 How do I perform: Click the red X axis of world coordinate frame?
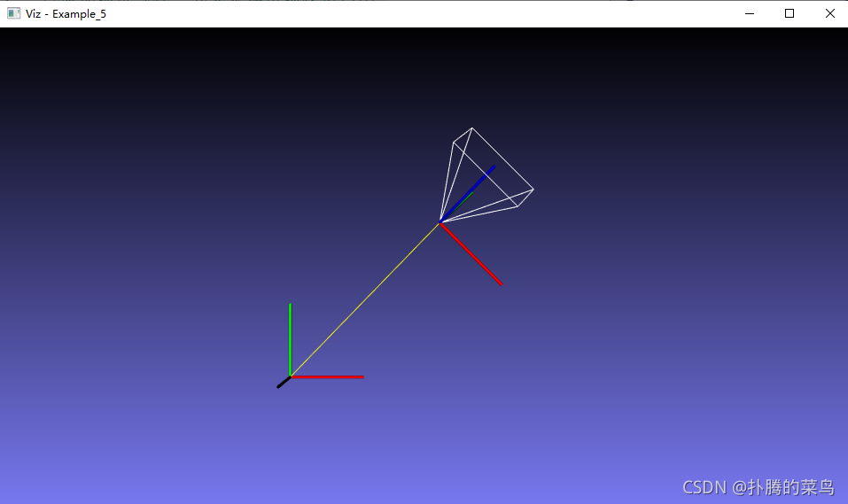point(327,377)
